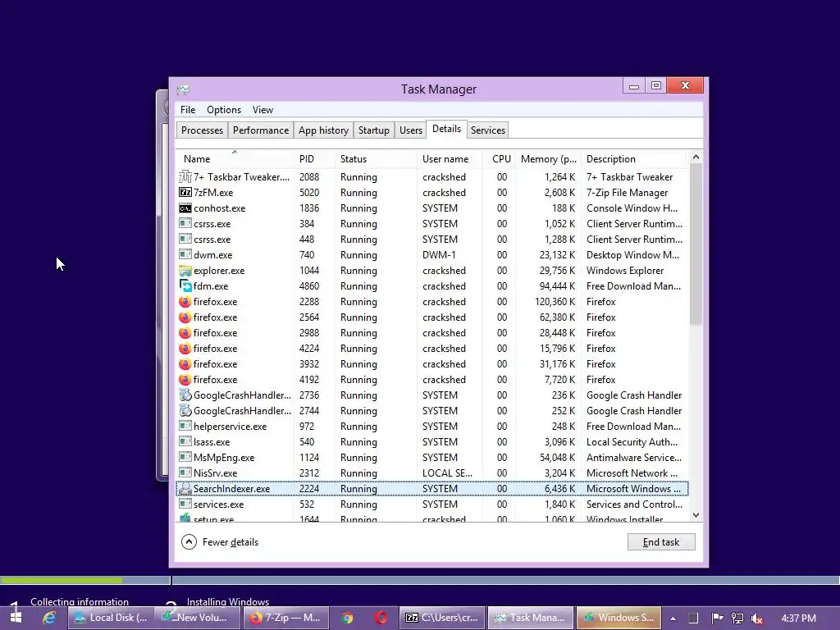Open Chrome from the taskbar
This screenshot has height=630, width=840.
coord(348,618)
